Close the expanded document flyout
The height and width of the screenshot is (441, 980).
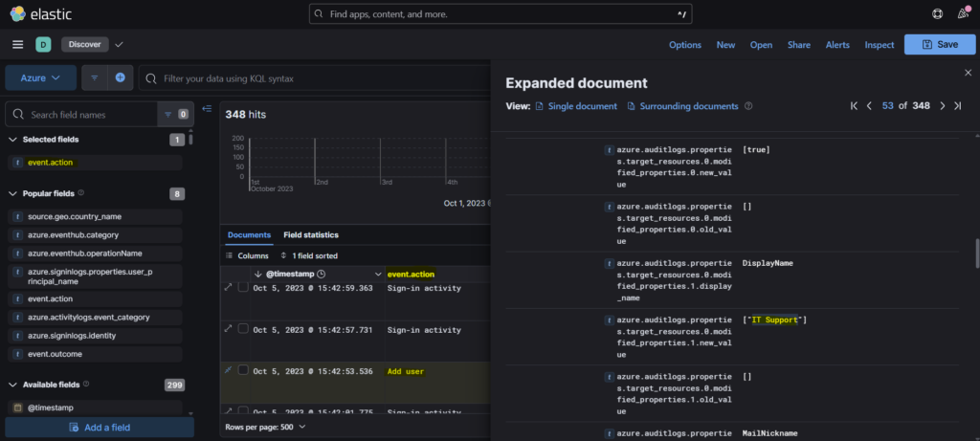[x=968, y=73]
